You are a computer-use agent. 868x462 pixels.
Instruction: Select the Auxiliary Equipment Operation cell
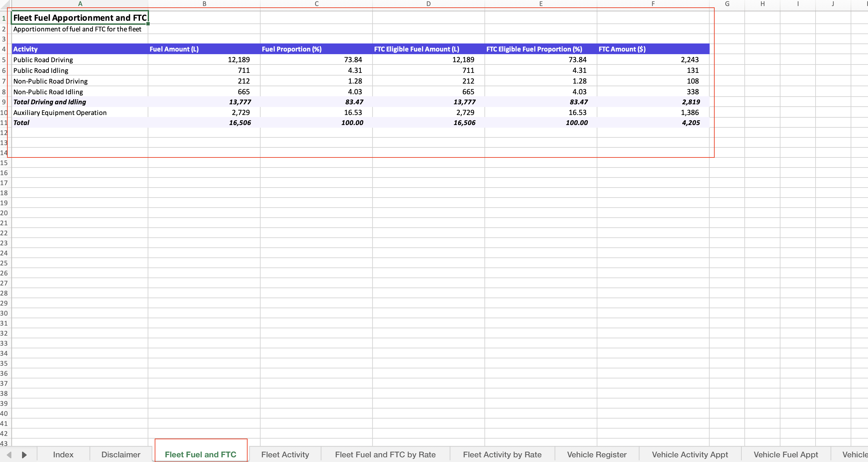[60, 112]
